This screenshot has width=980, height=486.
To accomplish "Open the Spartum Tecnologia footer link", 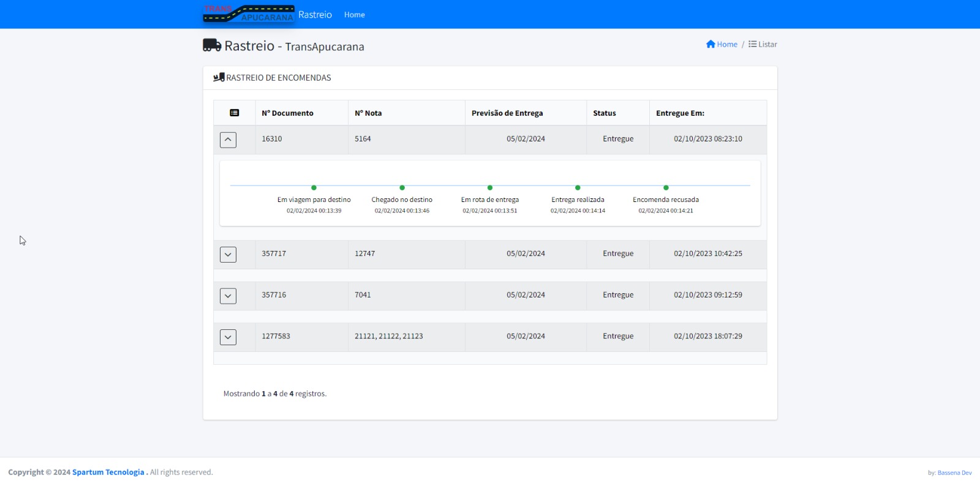I will coord(108,472).
